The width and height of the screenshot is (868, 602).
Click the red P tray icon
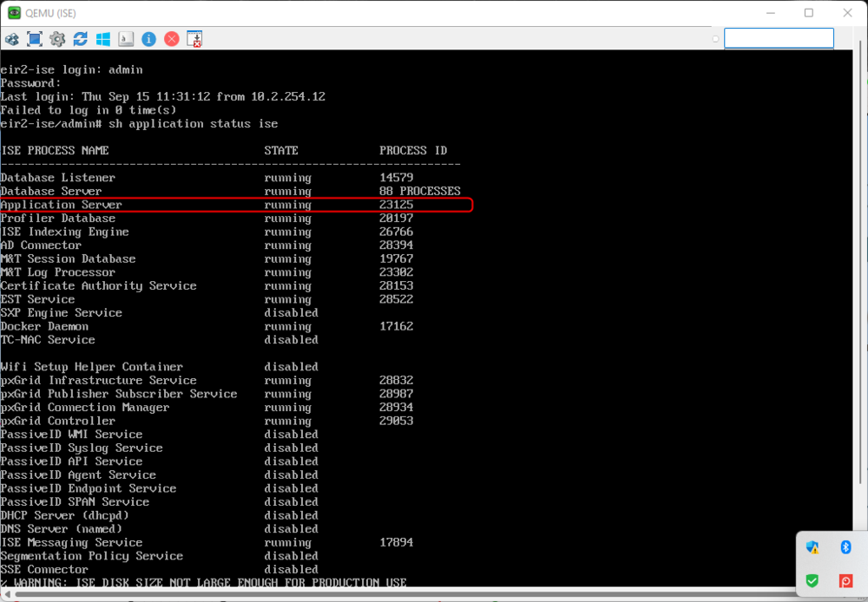click(845, 581)
